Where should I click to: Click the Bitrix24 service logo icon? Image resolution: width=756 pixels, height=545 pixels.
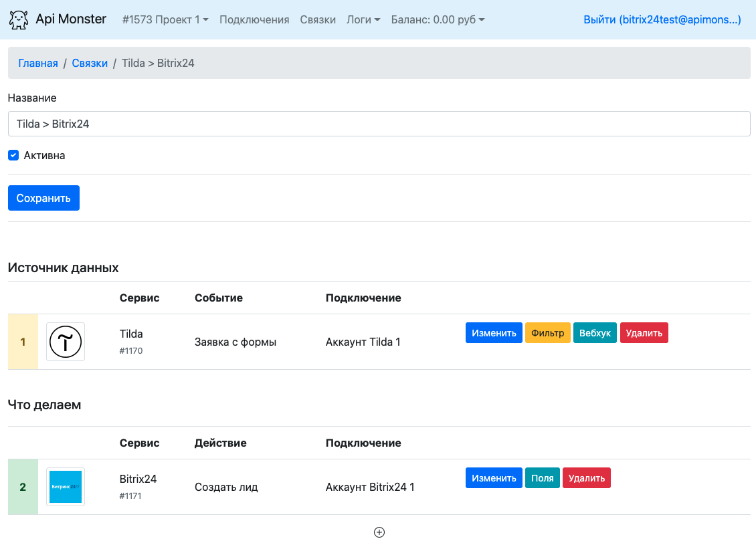[66, 487]
